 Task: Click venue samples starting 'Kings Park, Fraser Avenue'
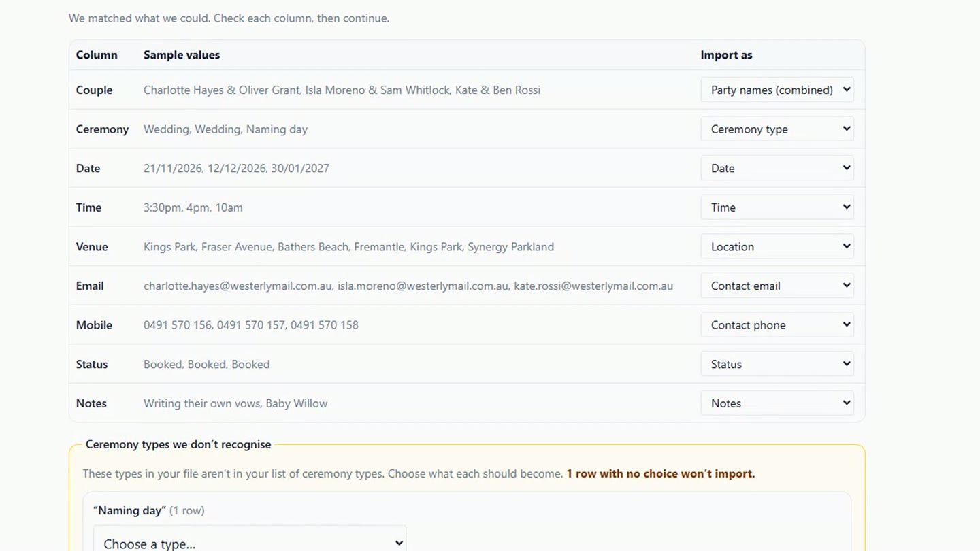click(348, 247)
